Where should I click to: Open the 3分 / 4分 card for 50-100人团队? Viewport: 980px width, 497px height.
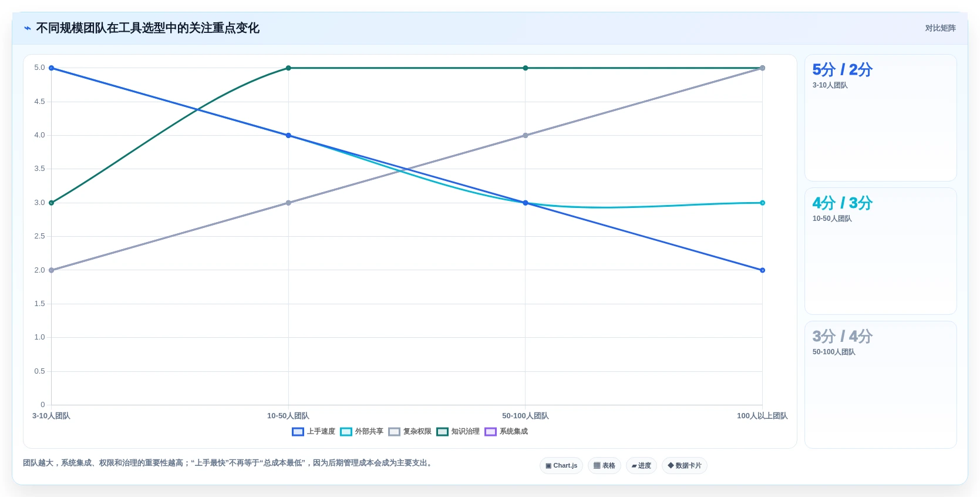click(x=880, y=385)
